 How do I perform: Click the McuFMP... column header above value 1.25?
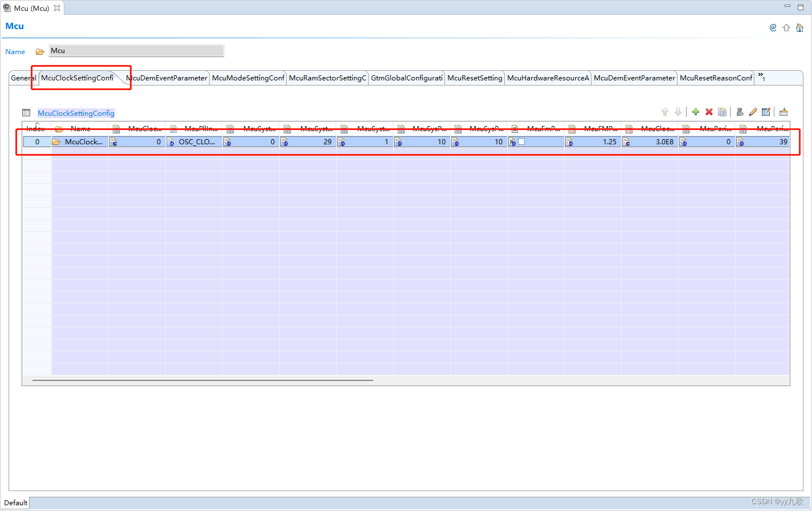(x=593, y=129)
